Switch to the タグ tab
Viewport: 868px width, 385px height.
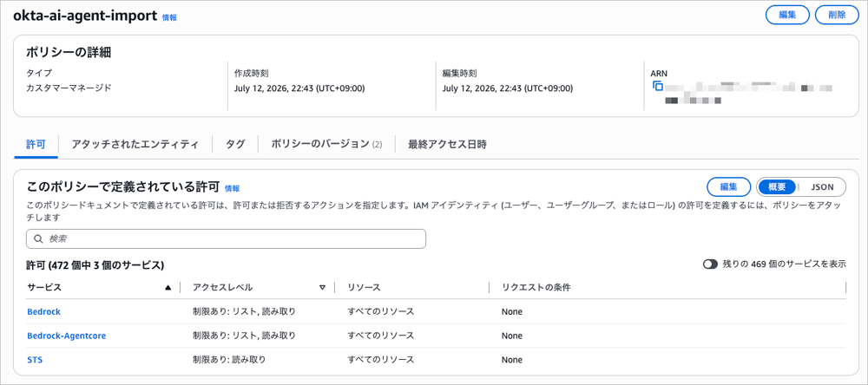coord(235,144)
